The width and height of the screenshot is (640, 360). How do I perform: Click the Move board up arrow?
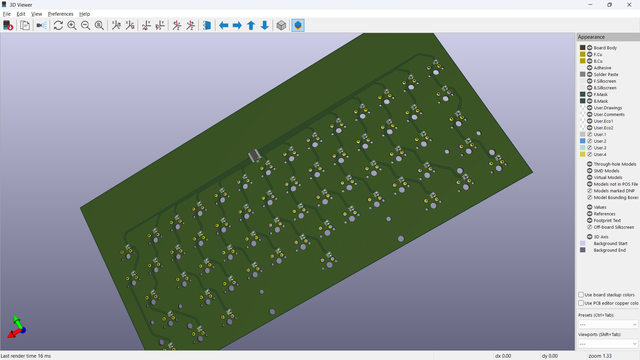pyautogui.click(x=251, y=25)
